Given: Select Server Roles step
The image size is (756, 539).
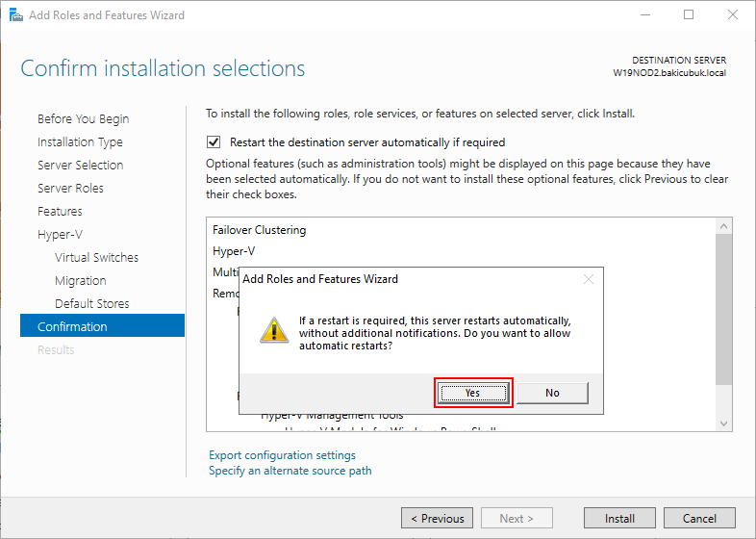Looking at the screenshot, I should (70, 189).
